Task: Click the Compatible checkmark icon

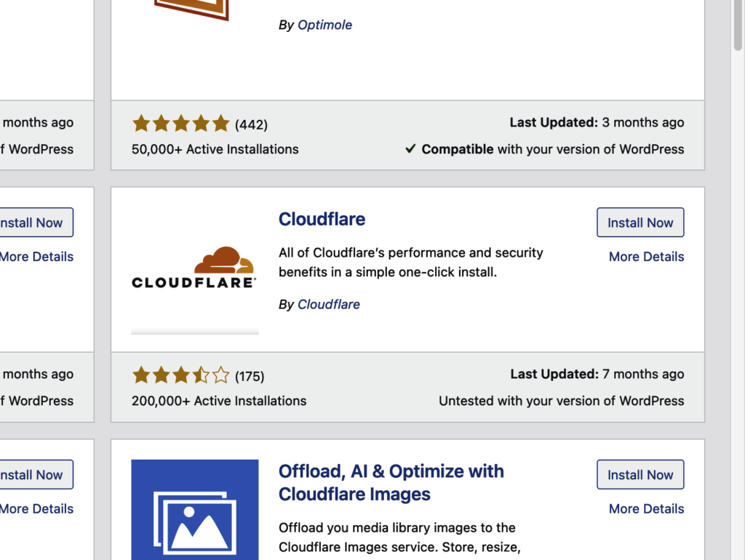Action: point(410,149)
